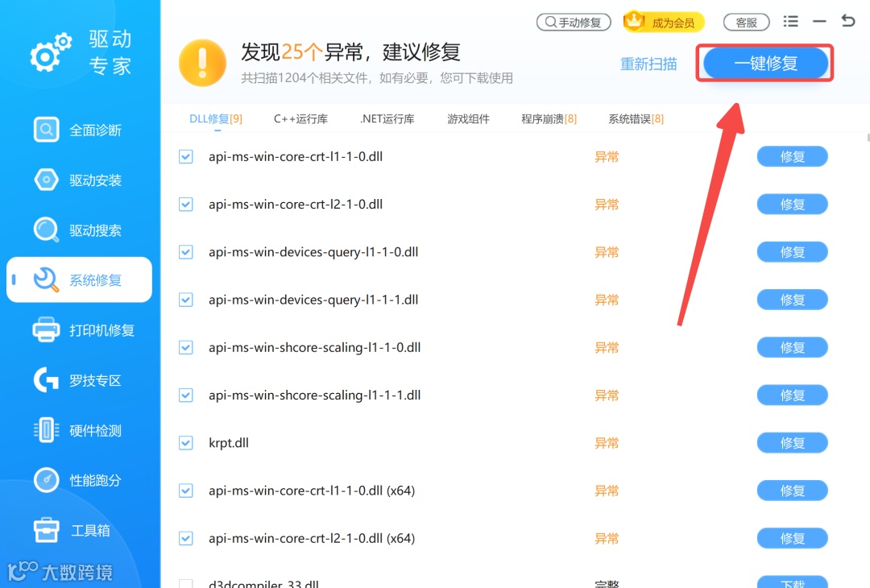Click the 手动修复 search button

574,23
